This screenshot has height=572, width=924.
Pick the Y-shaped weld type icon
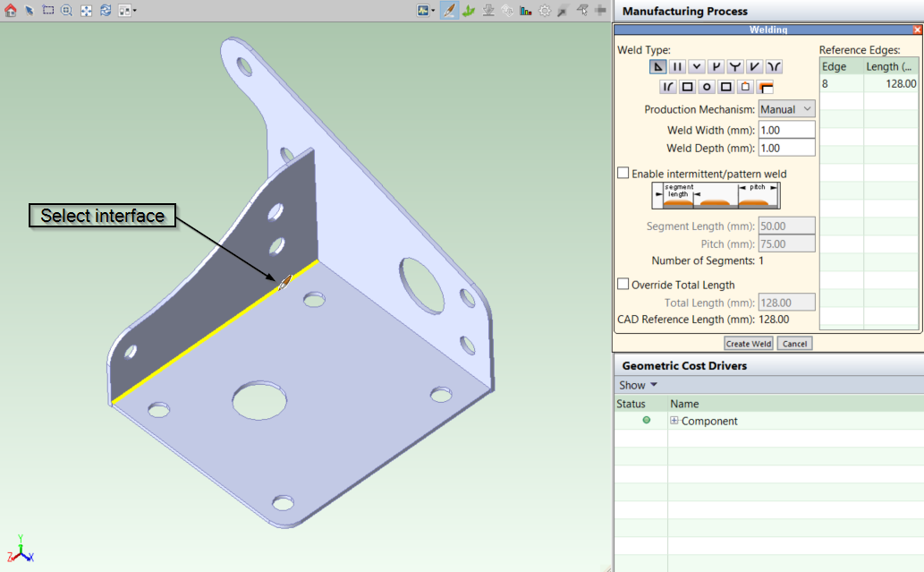point(735,66)
